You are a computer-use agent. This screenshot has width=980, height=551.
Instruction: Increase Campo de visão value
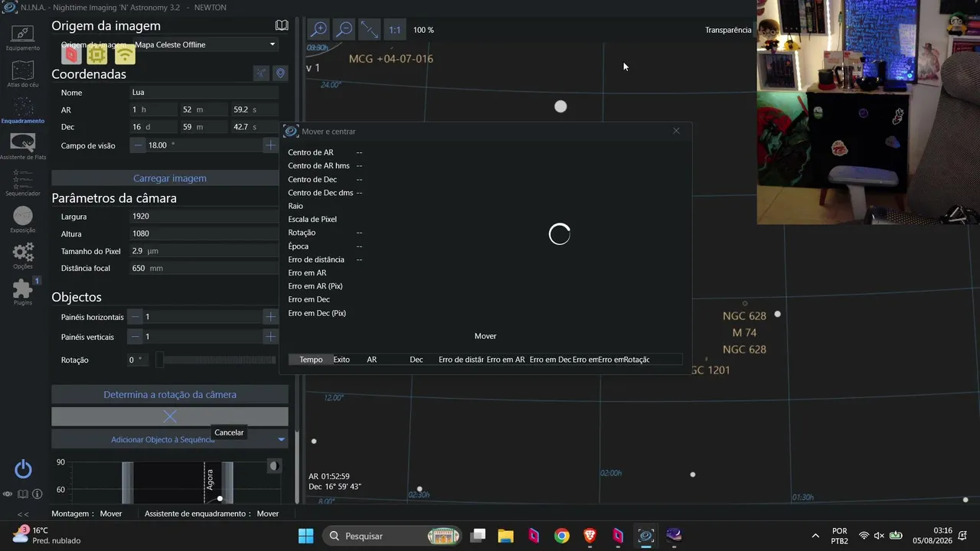(x=270, y=145)
